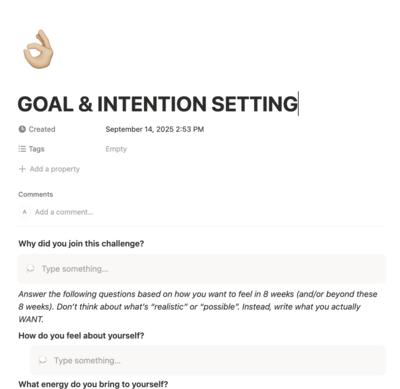Click the Add a comment field

click(64, 212)
